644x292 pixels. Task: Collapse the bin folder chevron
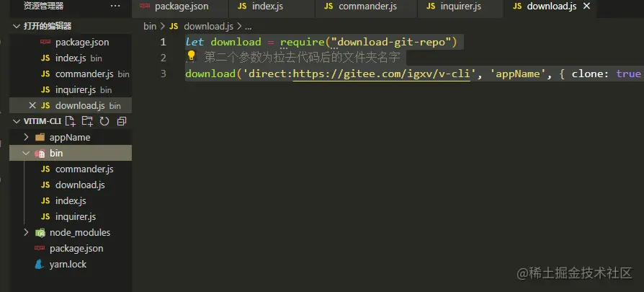pyautogui.click(x=26, y=154)
